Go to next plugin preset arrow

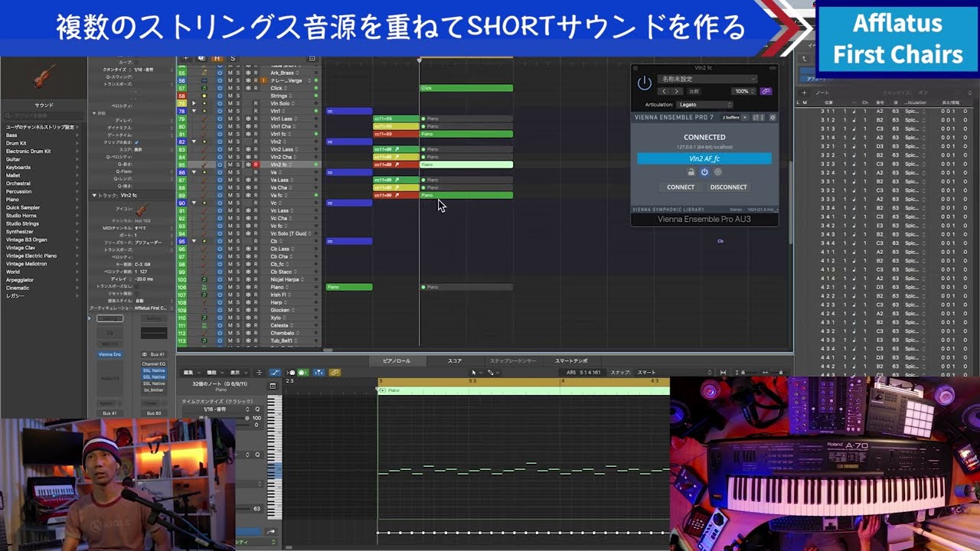coord(675,91)
